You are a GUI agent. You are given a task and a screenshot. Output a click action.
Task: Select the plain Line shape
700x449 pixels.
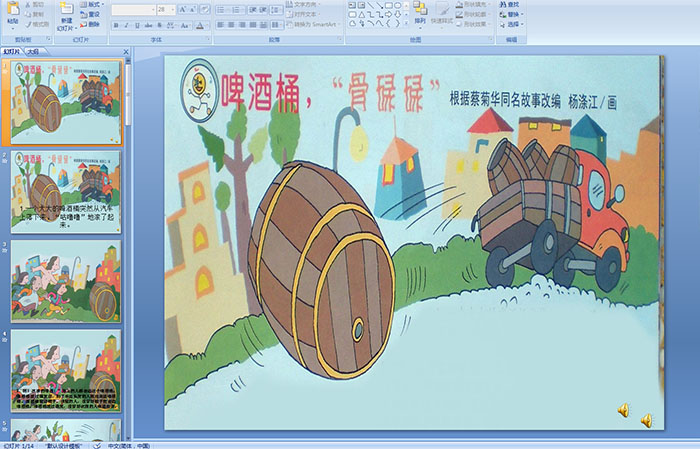(370, 5)
